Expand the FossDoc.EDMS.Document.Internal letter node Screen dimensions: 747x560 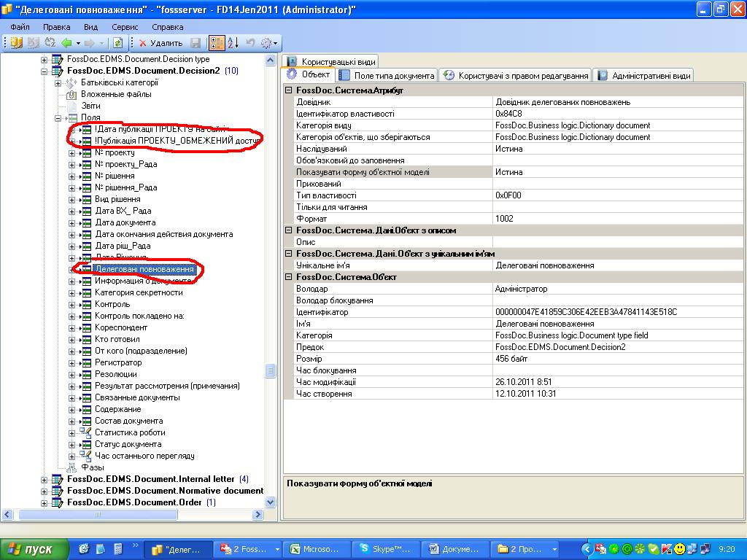point(44,480)
